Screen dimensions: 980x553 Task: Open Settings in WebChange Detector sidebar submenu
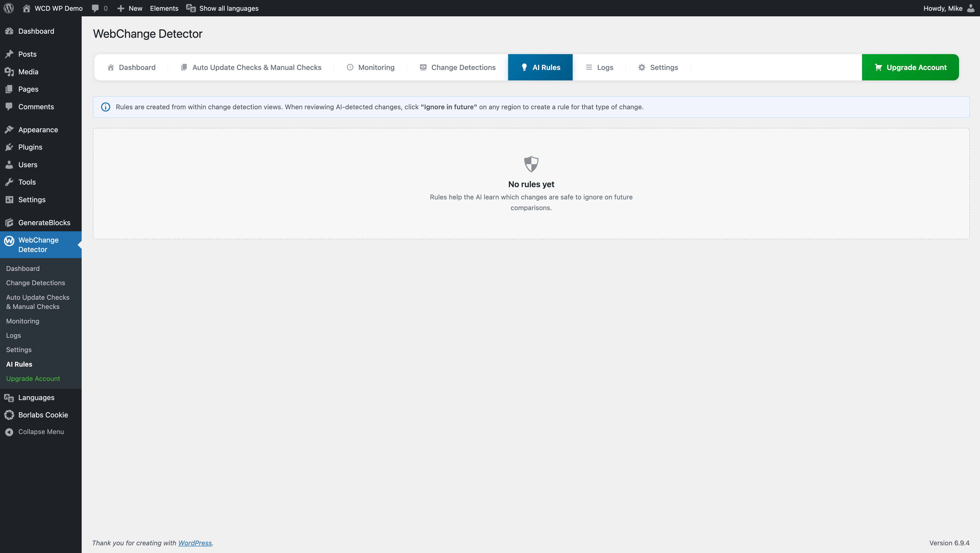coord(19,350)
